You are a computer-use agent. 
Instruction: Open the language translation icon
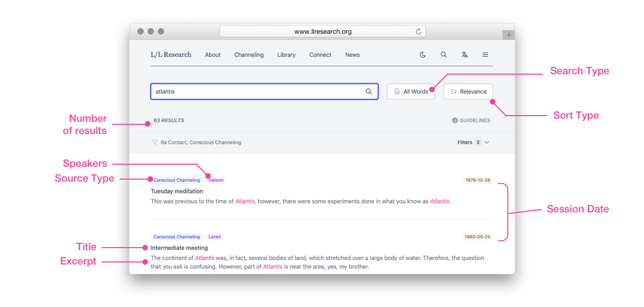pyautogui.click(x=465, y=55)
